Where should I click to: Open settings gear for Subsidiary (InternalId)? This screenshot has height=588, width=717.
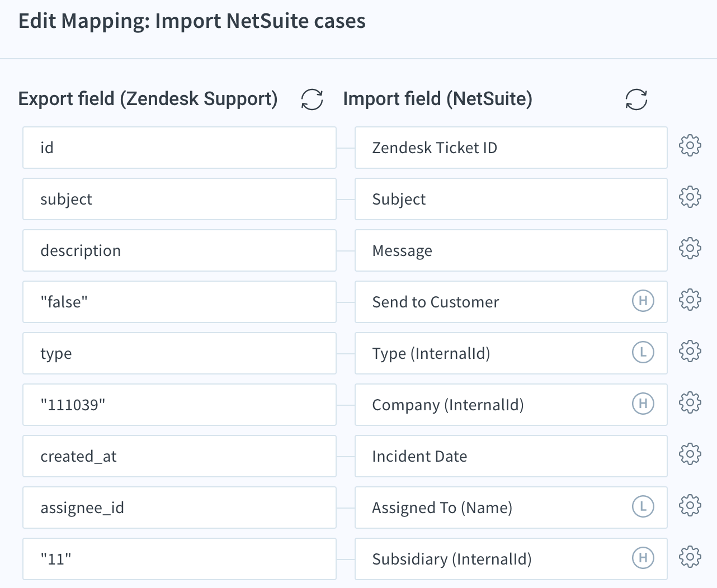point(690,557)
